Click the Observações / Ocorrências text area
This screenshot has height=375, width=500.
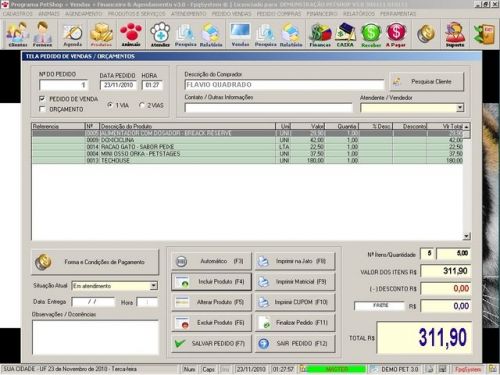click(95, 337)
